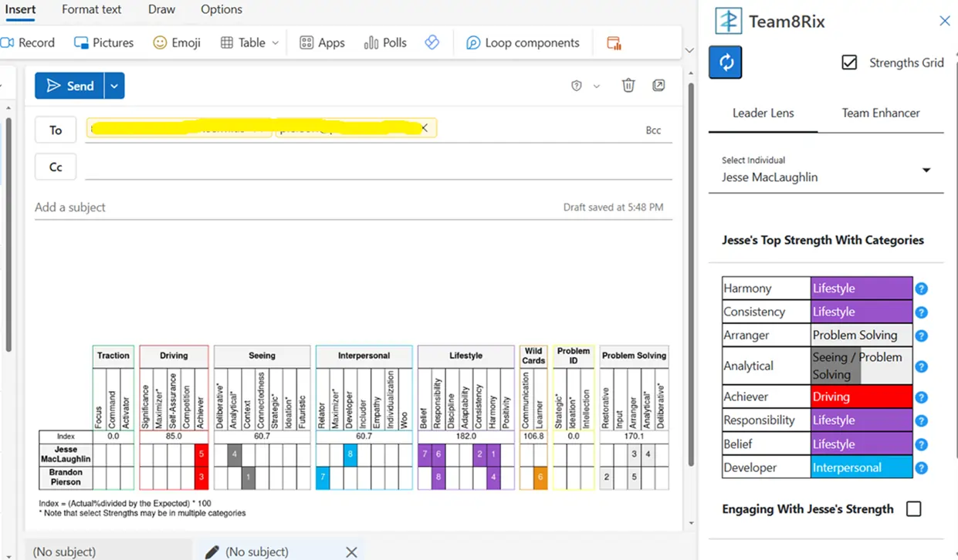Click the To button
958x560 pixels.
coord(56,130)
